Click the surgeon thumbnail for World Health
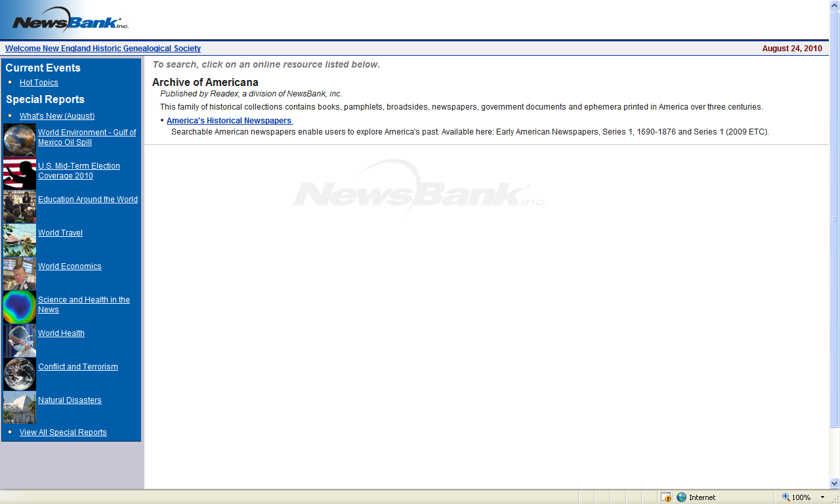Screen dimensions: 840x504 coord(20,341)
